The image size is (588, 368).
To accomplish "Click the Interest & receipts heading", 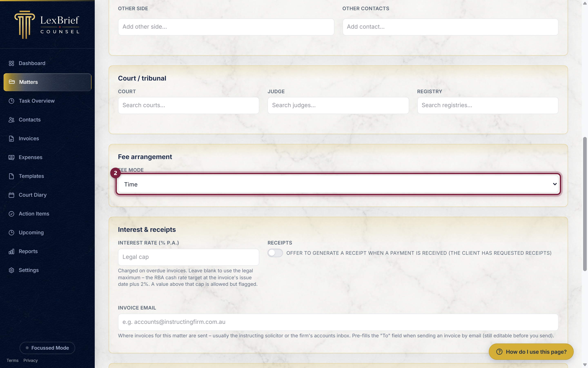I will point(147,230).
